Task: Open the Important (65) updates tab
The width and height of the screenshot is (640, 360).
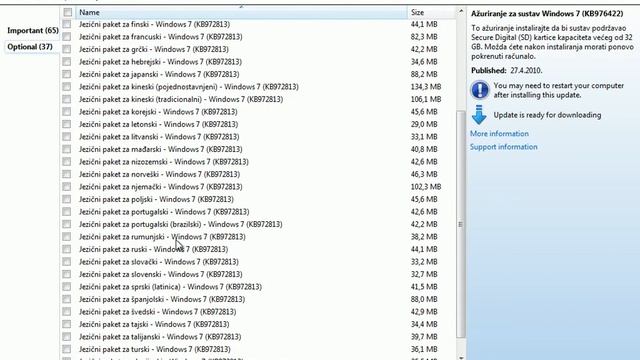Action: [33, 31]
